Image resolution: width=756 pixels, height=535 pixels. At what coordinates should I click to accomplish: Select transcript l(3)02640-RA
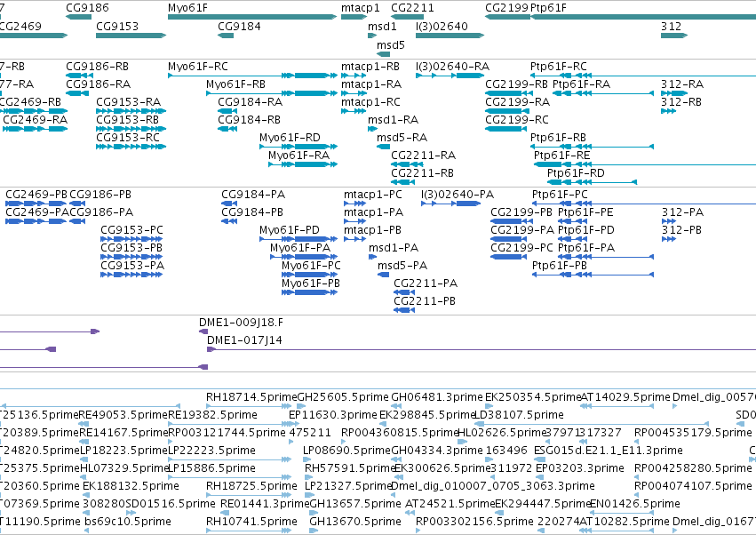point(450,76)
